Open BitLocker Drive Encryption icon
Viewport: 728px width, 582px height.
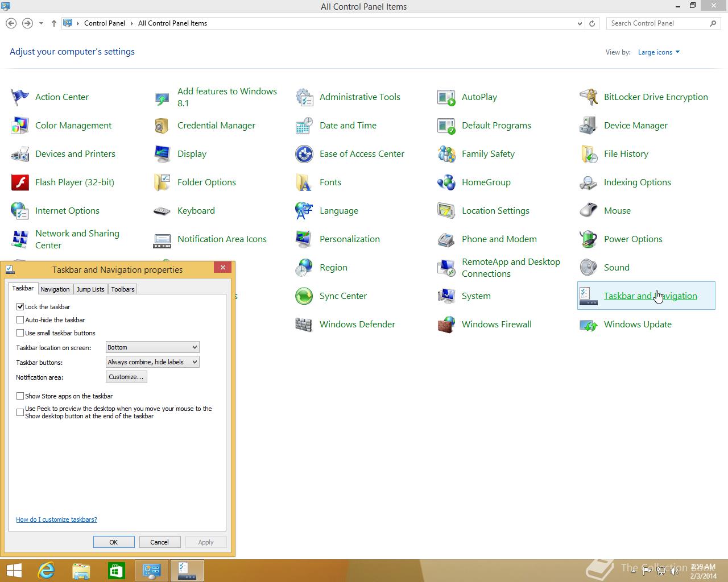[589, 97]
